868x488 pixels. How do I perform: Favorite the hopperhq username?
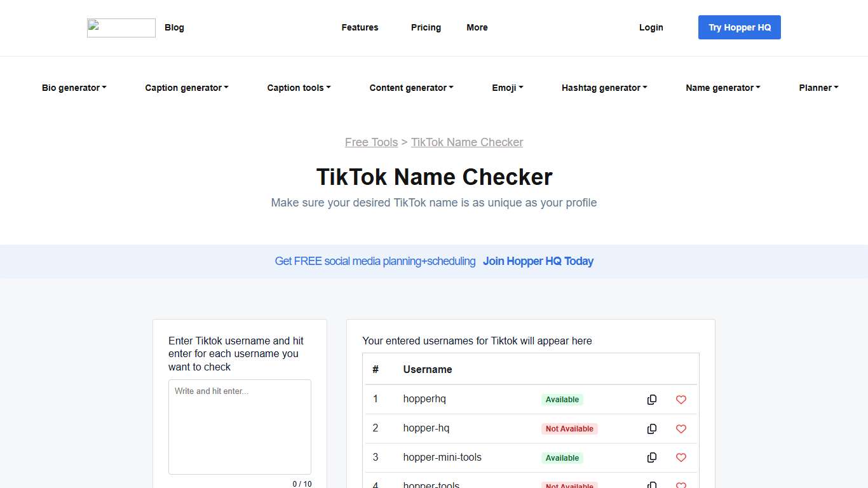(681, 399)
